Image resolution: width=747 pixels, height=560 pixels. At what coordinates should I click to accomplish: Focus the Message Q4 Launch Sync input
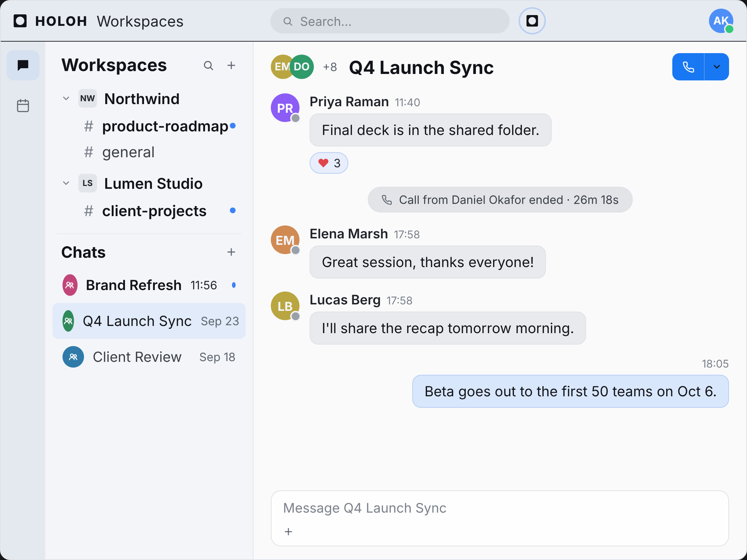click(500, 508)
